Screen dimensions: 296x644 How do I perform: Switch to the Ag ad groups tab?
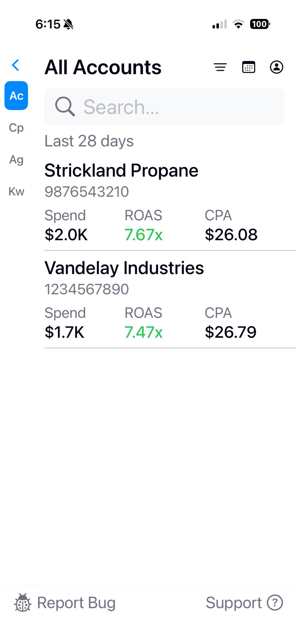[x=16, y=160]
